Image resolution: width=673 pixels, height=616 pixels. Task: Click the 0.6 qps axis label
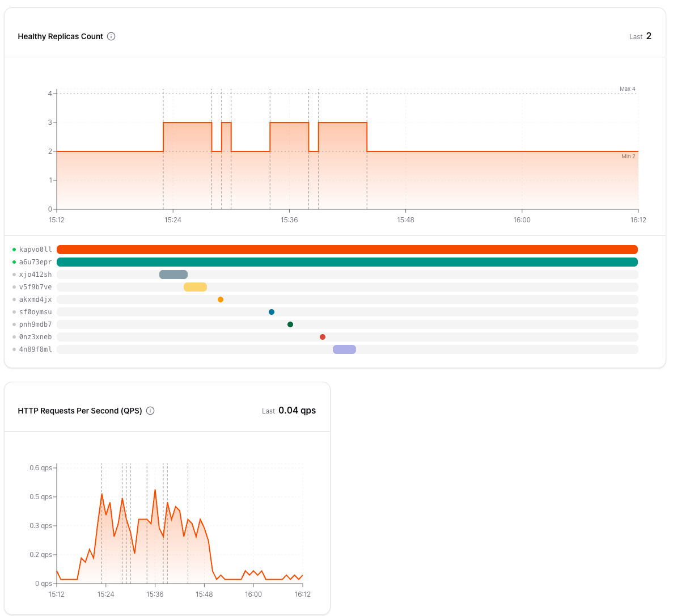[41, 467]
